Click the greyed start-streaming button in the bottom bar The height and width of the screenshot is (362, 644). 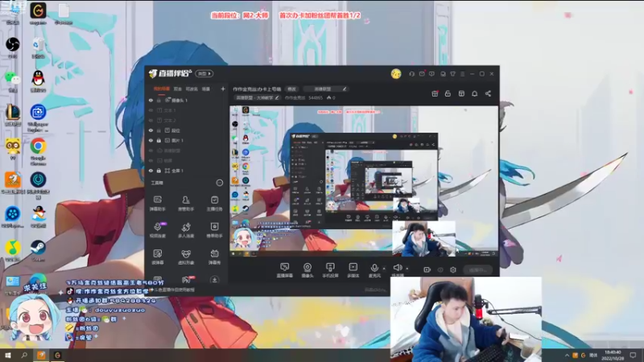478,269
